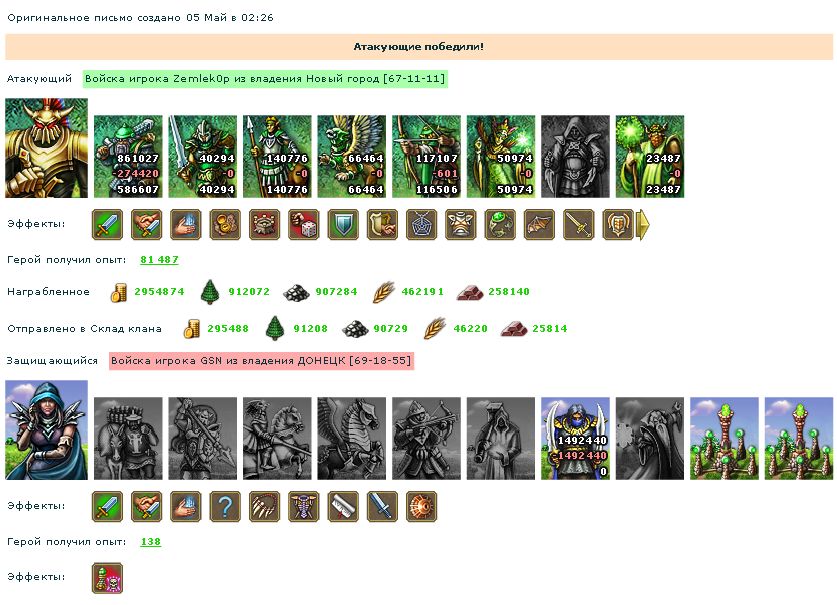Open defender hero experience link 138

tap(151, 541)
